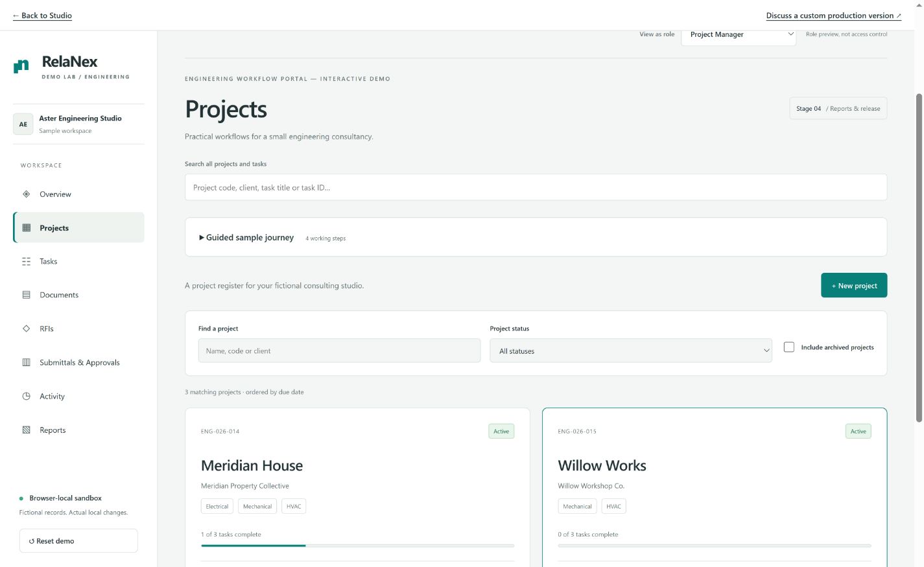Open RFIs in the sidebar

78,329
